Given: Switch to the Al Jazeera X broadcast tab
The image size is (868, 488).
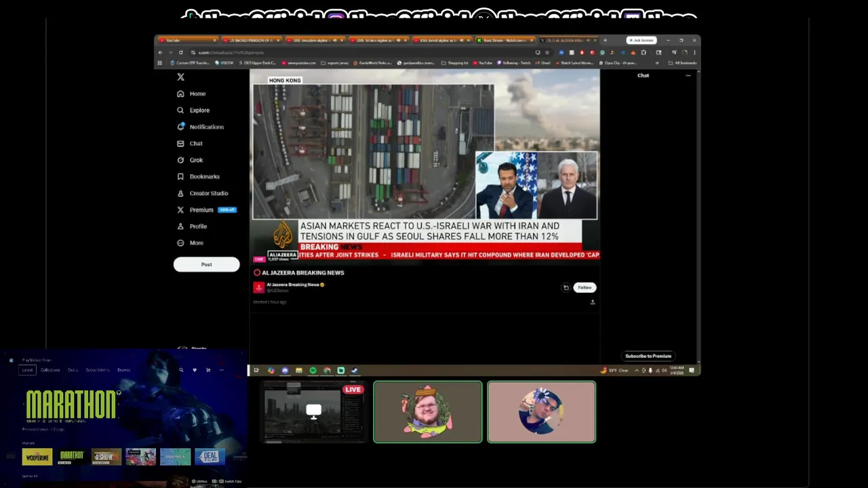Looking at the screenshot, I should (x=568, y=40).
